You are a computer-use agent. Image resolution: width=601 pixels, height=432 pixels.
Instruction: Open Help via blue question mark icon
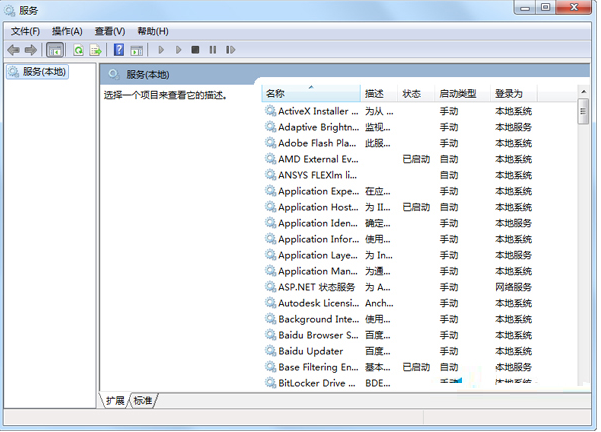point(119,49)
